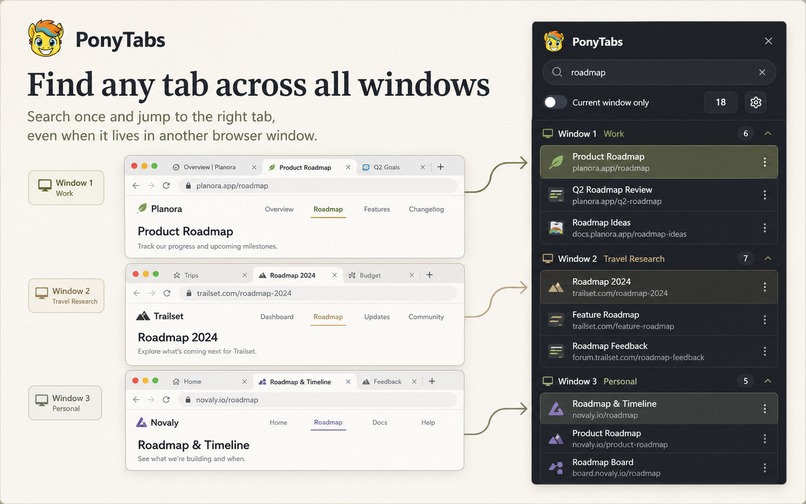806x504 pixels.
Task: Click the Planora leaf logo
Action: pos(142,208)
